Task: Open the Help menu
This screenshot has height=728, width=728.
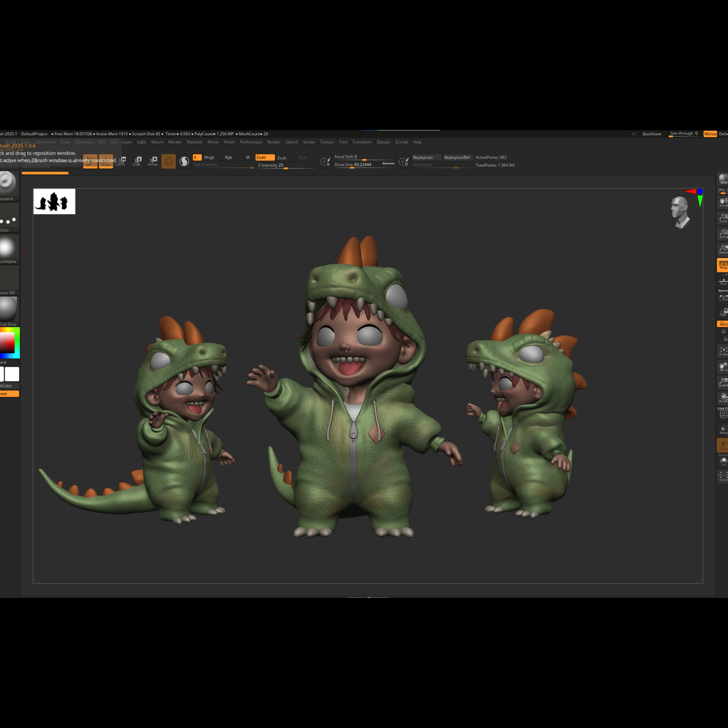Action: point(417,142)
